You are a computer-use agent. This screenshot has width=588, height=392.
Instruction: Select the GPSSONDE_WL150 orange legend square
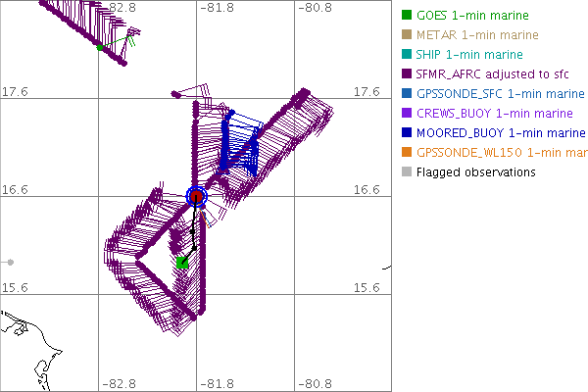(406, 153)
